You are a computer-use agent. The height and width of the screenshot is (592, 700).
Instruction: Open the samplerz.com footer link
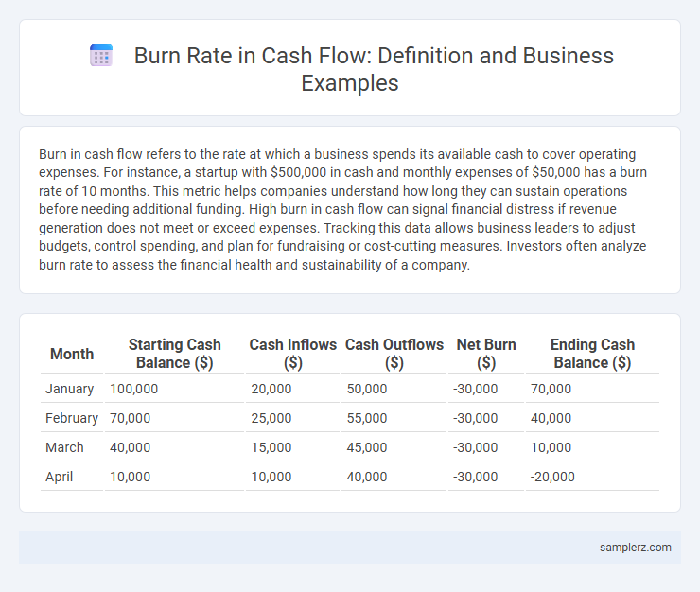click(636, 547)
